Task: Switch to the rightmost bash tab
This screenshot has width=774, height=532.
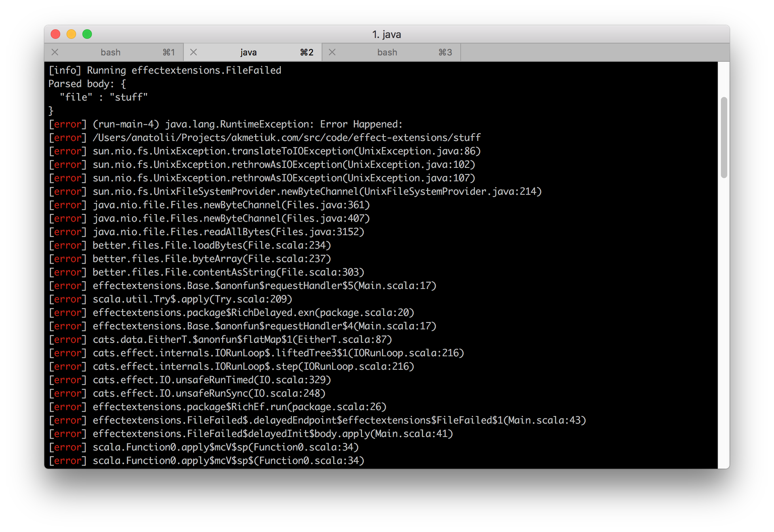Action: [x=386, y=52]
